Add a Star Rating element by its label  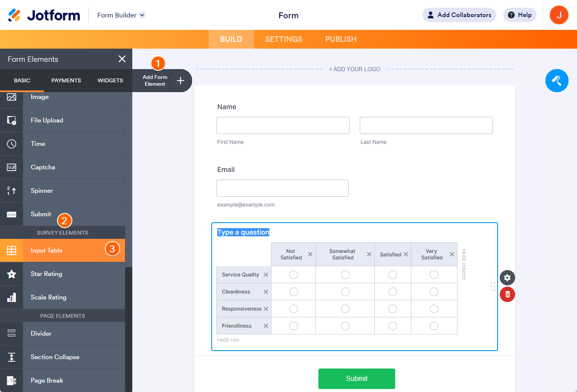46,274
